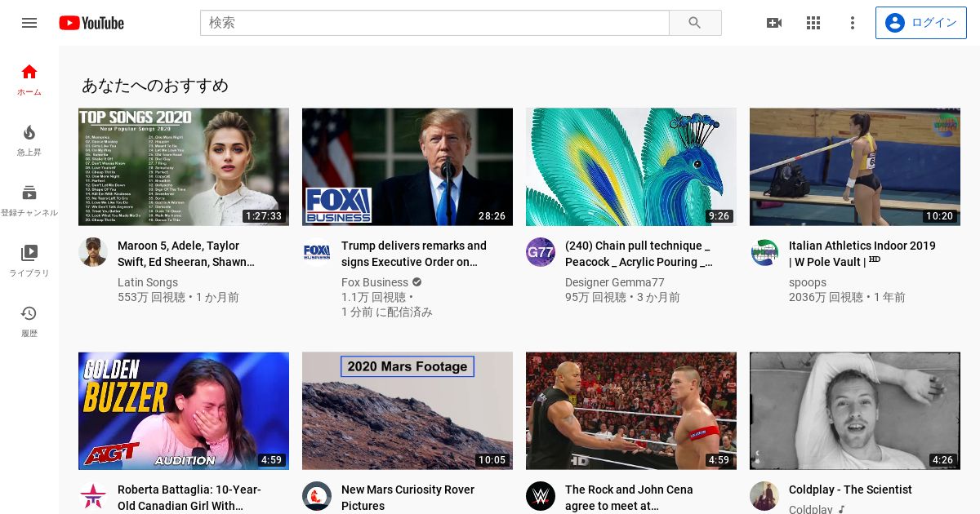980x514 pixels.
Task: Click the WWE channel avatar
Action: point(541,496)
